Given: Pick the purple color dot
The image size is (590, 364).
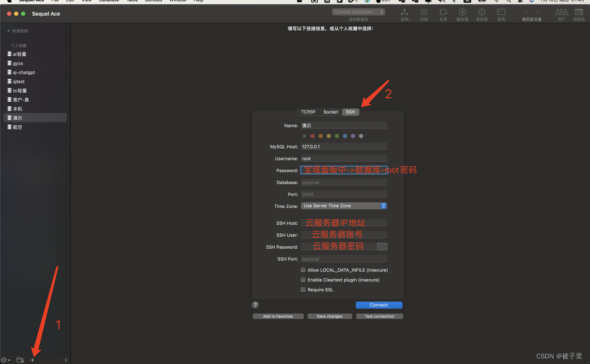Looking at the screenshot, I should 353,136.
